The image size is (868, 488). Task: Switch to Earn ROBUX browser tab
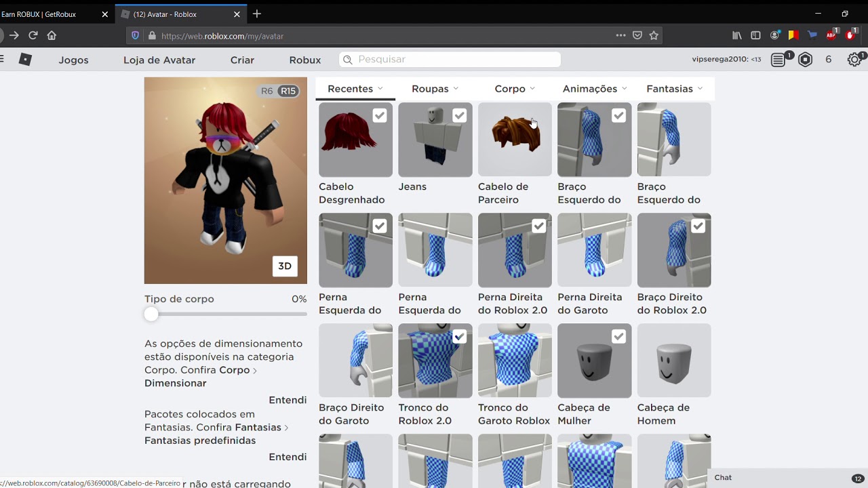pyautogui.click(x=51, y=14)
